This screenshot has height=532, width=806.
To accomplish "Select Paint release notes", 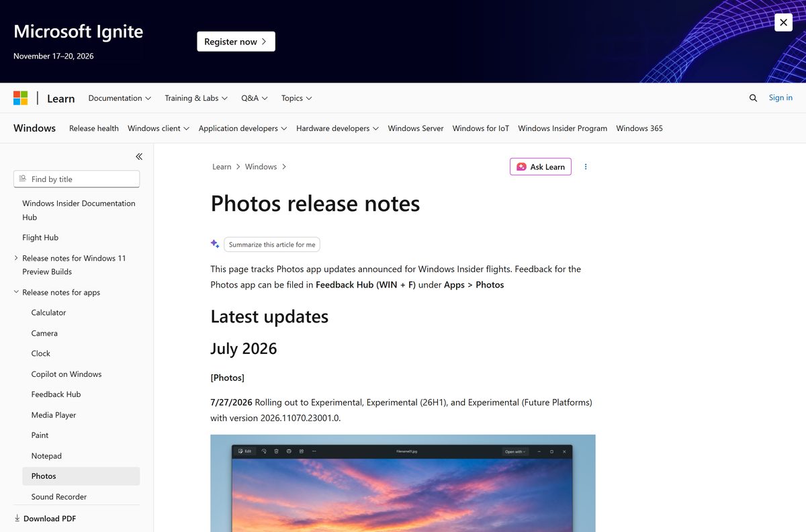I will [x=40, y=435].
